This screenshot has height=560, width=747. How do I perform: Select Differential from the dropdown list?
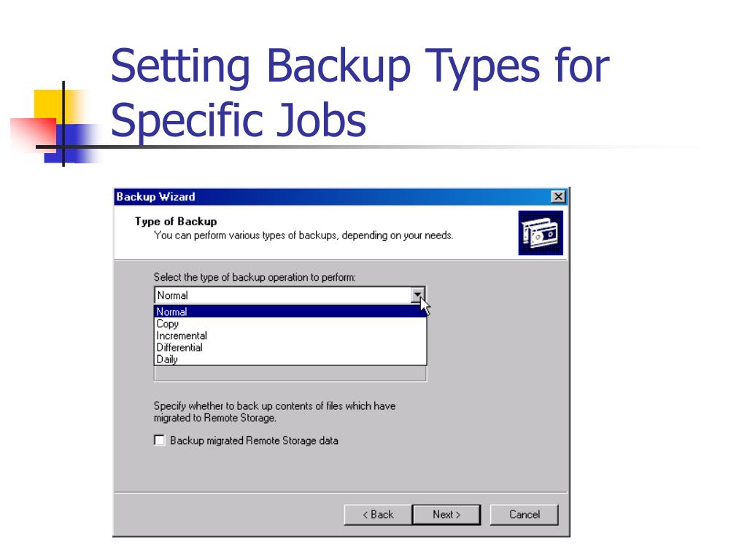pos(290,348)
